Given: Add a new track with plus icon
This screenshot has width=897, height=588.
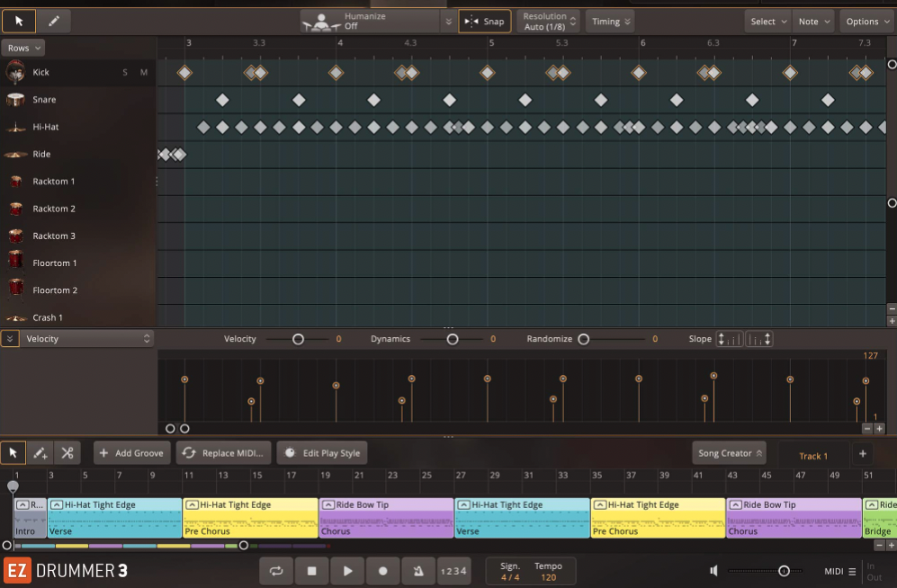Looking at the screenshot, I should pos(862,454).
